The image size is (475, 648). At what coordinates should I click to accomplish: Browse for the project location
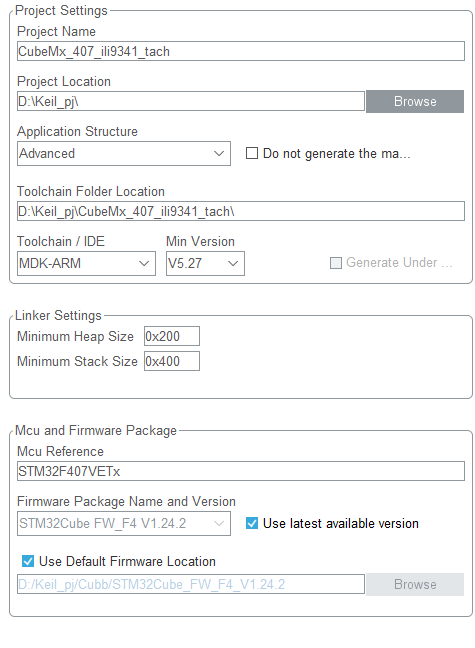click(x=415, y=101)
